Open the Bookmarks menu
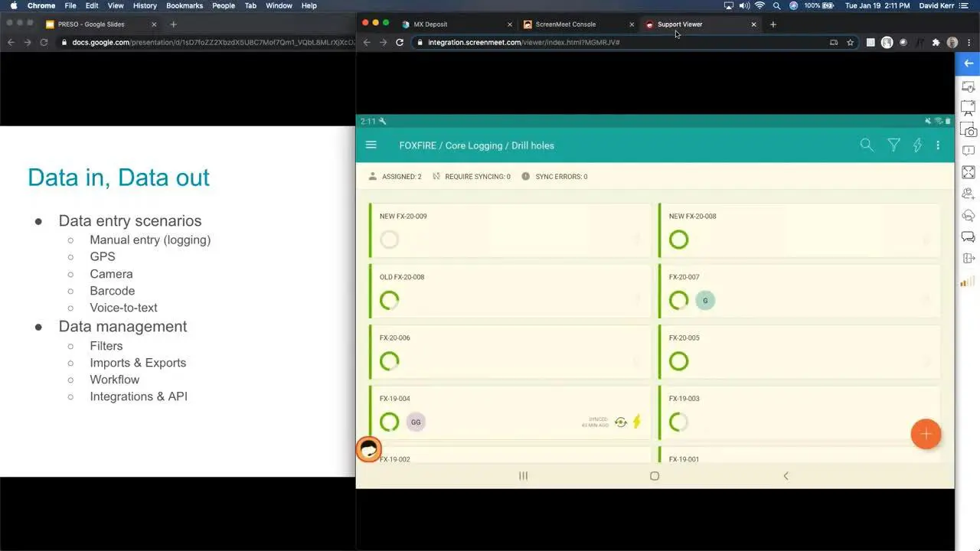Image resolution: width=980 pixels, height=551 pixels. 185,5
